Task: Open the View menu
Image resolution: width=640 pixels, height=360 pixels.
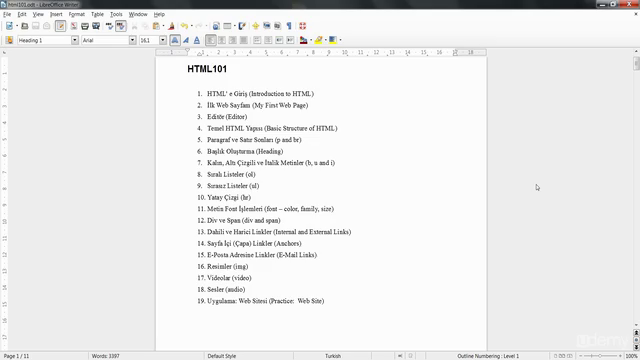Action: pos(38,14)
